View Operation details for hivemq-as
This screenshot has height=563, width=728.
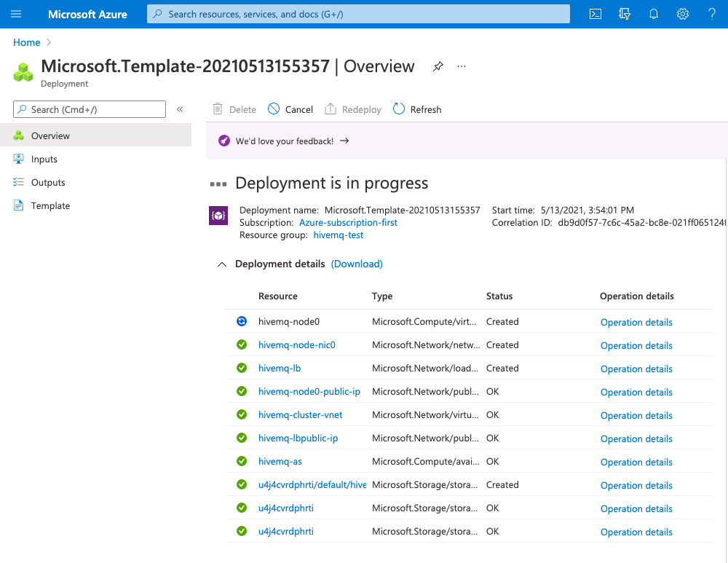(636, 462)
